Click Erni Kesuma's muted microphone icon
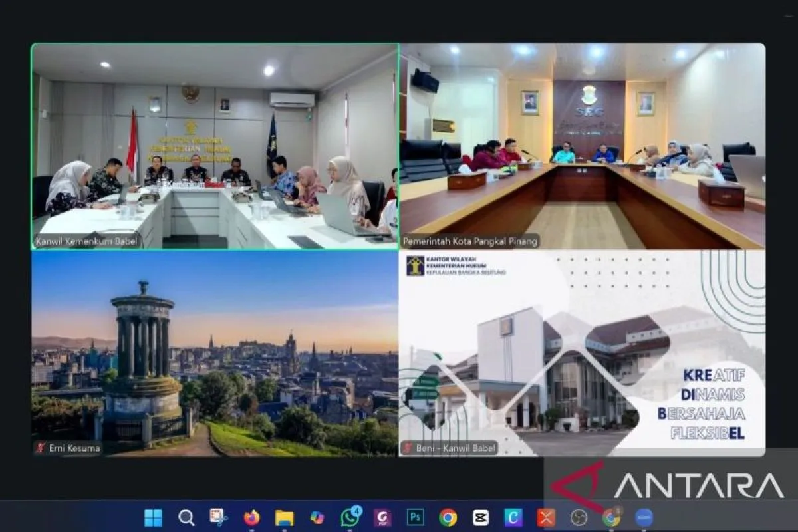 (x=41, y=448)
